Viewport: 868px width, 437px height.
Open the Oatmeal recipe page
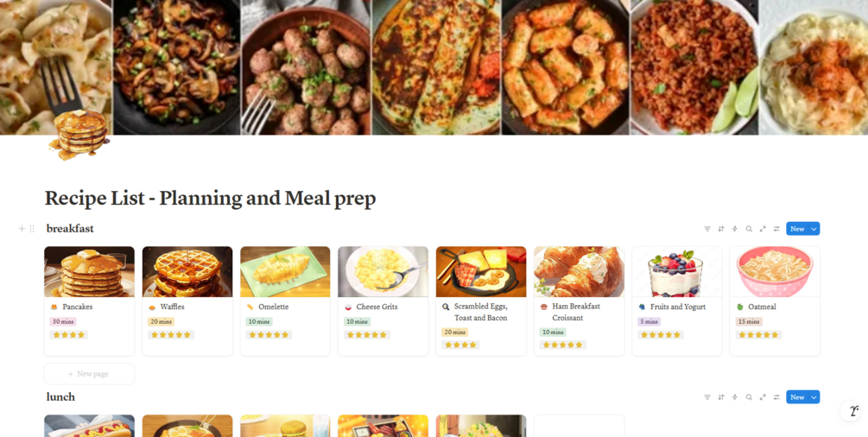pyautogui.click(x=775, y=300)
